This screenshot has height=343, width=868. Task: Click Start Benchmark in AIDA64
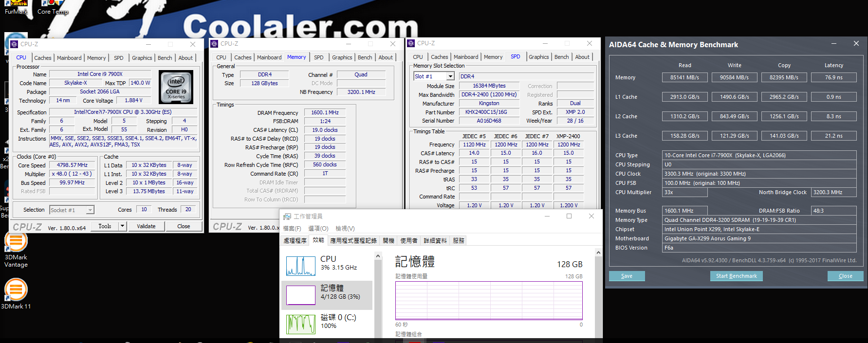pyautogui.click(x=737, y=276)
